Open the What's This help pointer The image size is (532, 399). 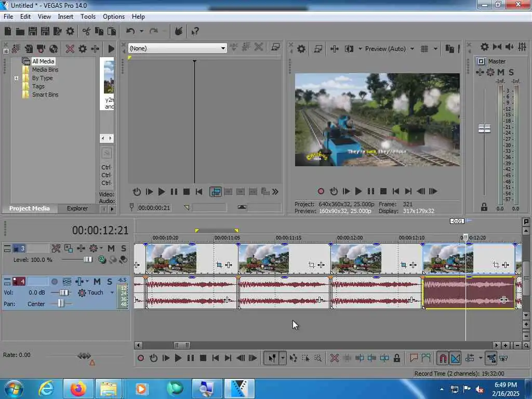tap(195, 32)
